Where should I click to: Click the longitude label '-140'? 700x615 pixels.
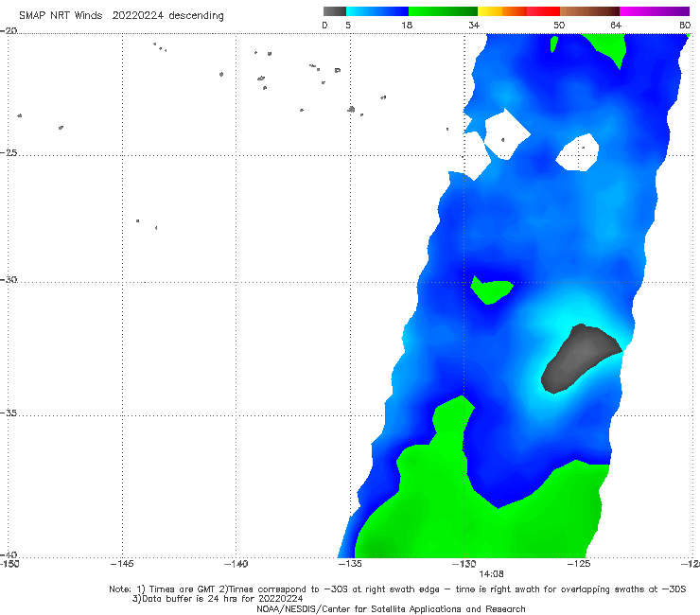[236, 564]
